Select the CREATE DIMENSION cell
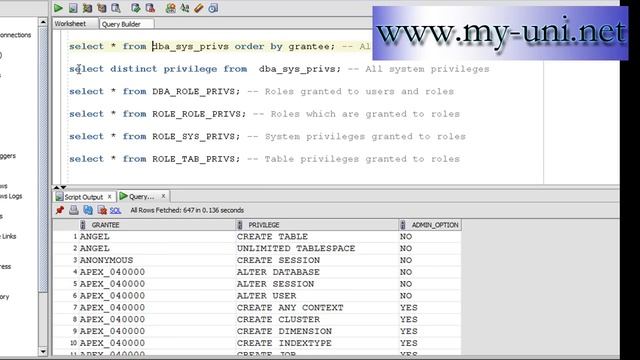The image size is (640, 360). click(317, 331)
